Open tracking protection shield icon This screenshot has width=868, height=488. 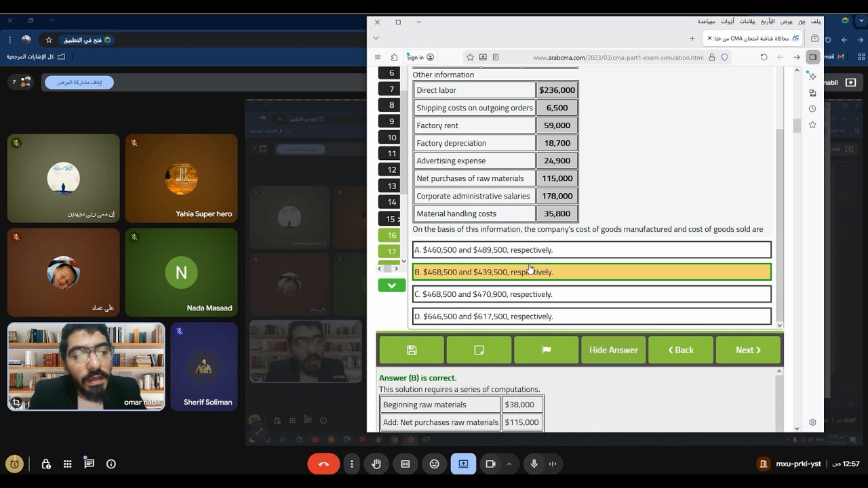pos(724,58)
